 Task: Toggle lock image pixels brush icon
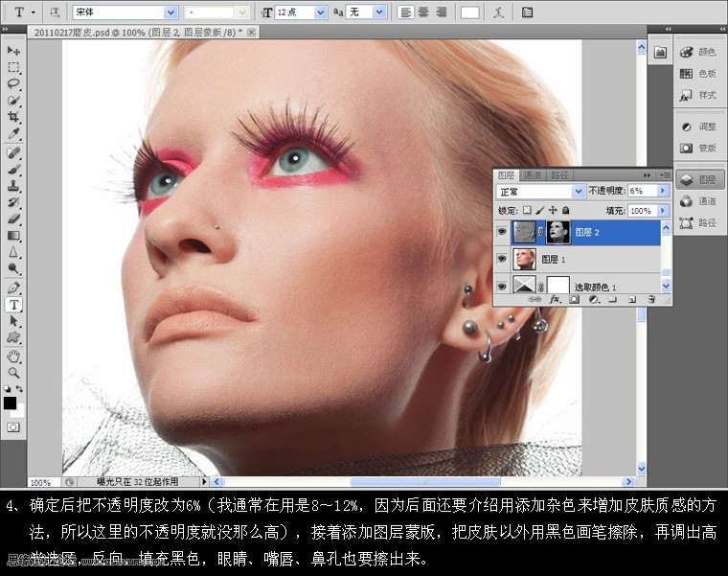540,211
